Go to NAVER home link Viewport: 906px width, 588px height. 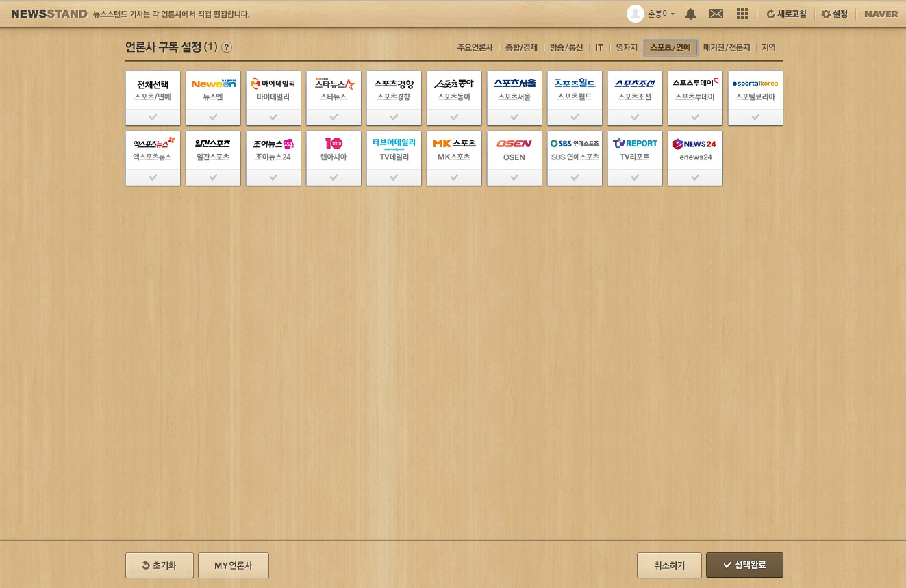tap(881, 14)
